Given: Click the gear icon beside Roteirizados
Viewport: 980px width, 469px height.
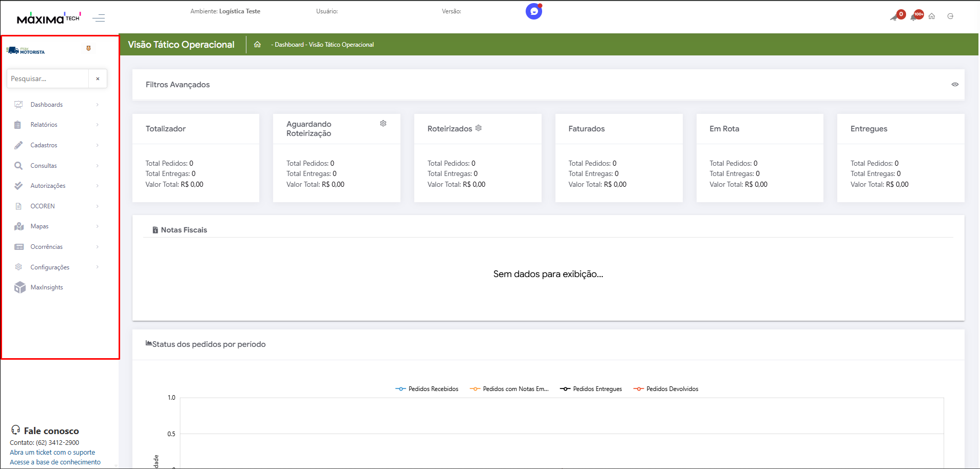Looking at the screenshot, I should coord(478,128).
